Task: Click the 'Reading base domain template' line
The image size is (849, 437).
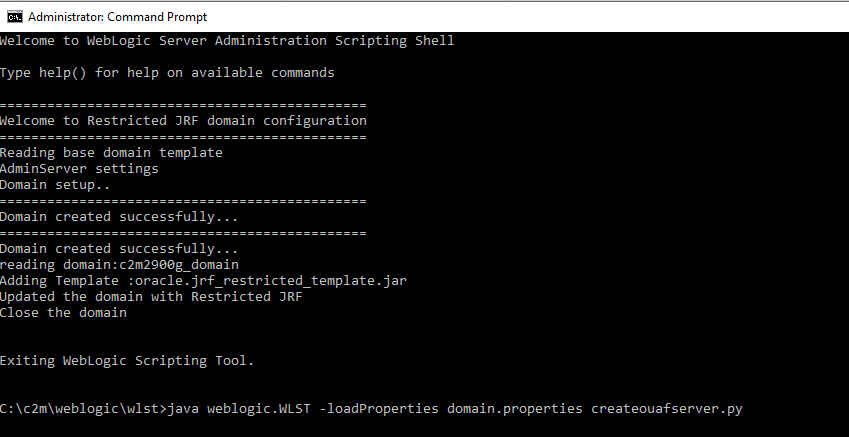Action: pyautogui.click(x=111, y=153)
